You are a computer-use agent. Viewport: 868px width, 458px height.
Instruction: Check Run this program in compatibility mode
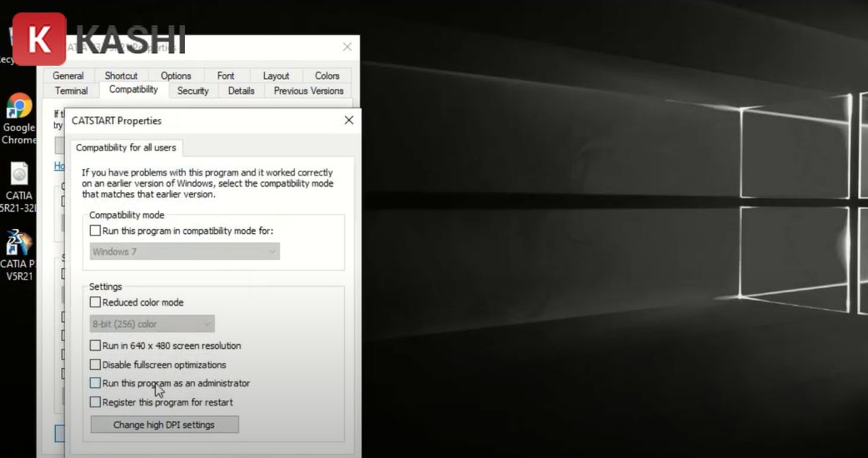tap(95, 231)
